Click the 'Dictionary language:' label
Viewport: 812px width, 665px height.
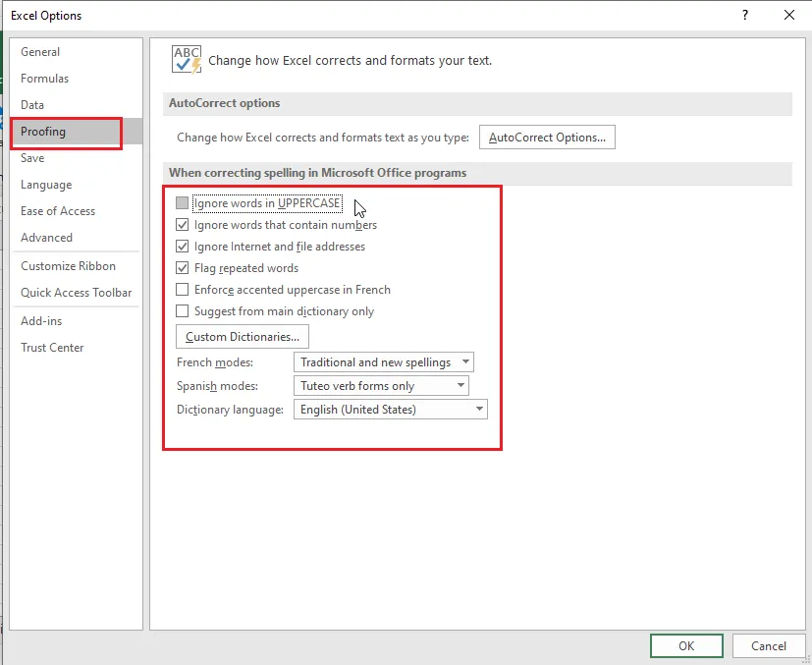point(230,410)
